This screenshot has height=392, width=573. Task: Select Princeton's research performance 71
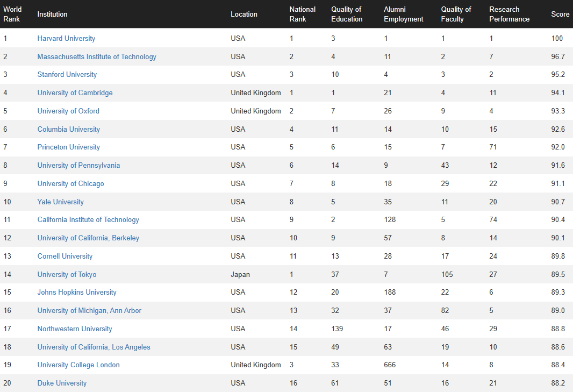[x=493, y=147]
